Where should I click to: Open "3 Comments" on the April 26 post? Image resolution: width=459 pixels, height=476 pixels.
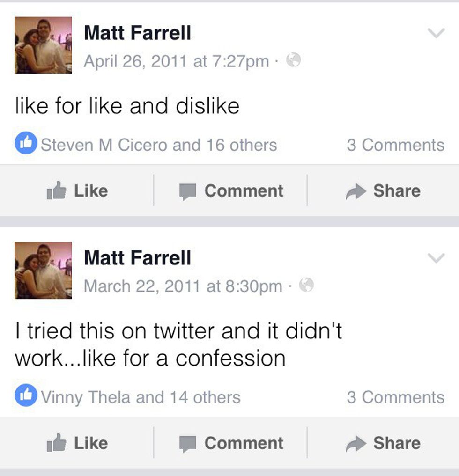(x=395, y=145)
